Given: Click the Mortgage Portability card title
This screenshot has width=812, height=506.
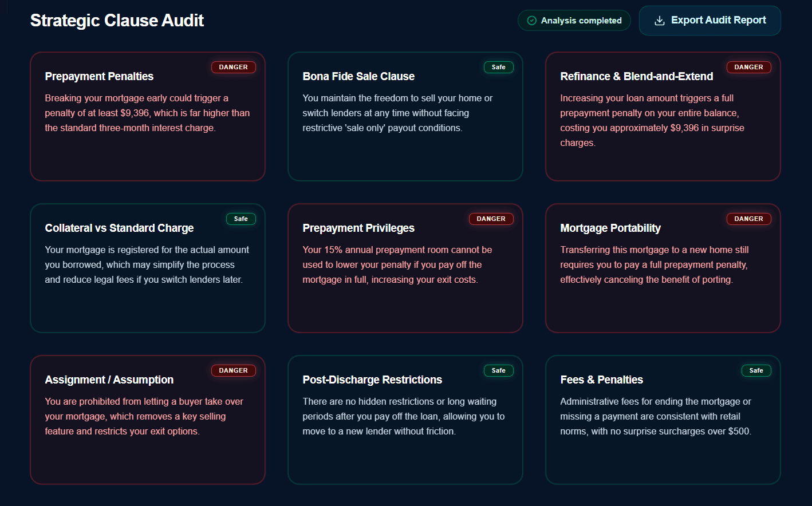Looking at the screenshot, I should point(610,228).
